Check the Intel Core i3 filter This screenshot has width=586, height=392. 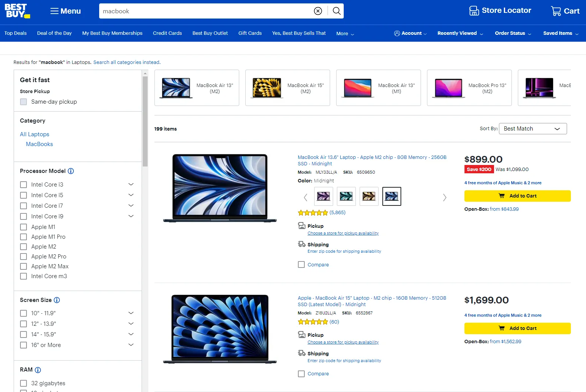coord(23,185)
